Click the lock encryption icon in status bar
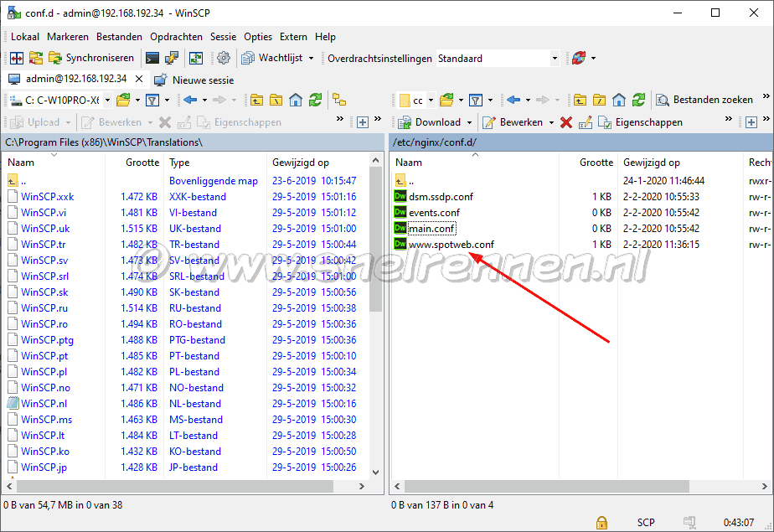Image resolution: width=774 pixels, height=532 pixels. [601, 522]
